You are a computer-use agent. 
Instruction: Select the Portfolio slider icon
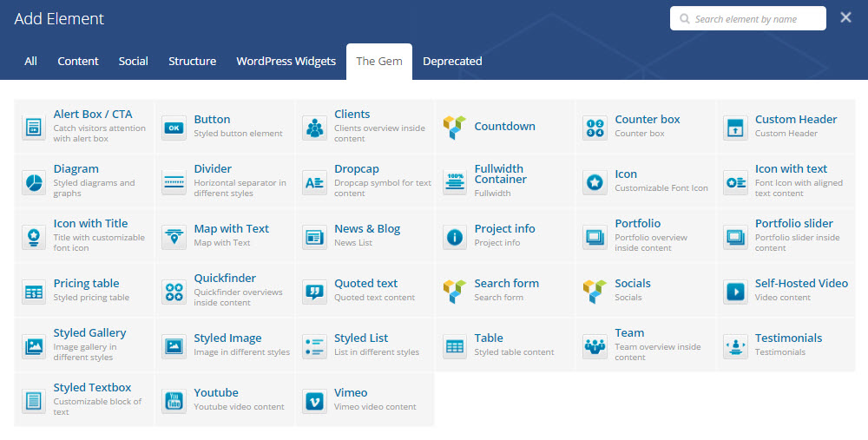735,237
